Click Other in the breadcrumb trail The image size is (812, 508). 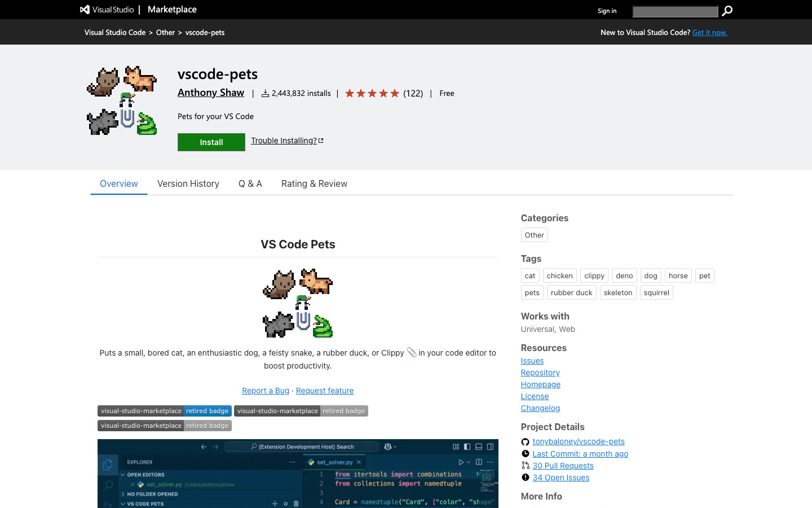coord(165,32)
